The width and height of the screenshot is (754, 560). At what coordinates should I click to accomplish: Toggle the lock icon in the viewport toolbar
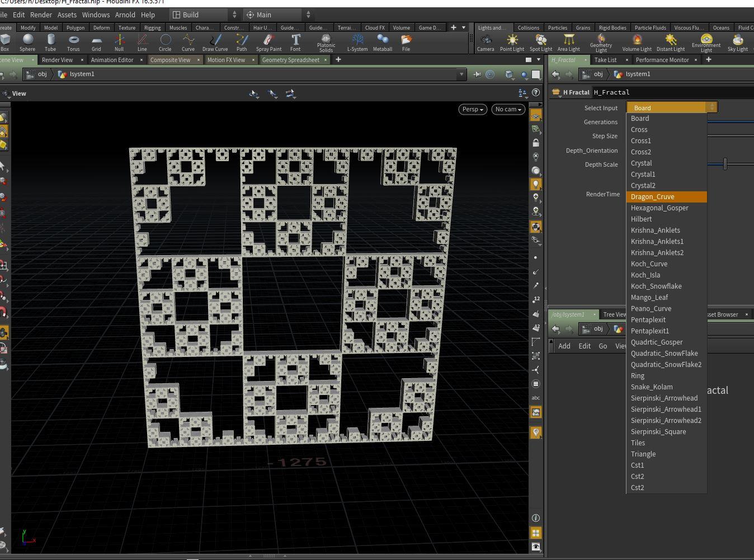(x=536, y=142)
